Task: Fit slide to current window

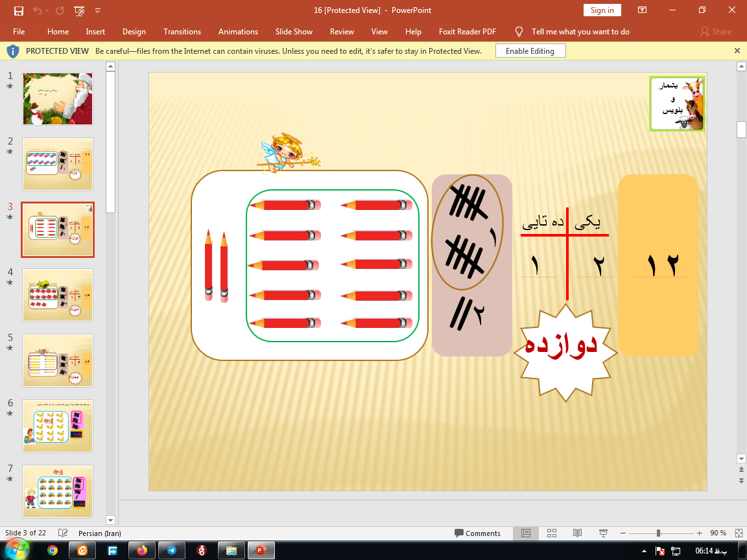Action: 738,533
